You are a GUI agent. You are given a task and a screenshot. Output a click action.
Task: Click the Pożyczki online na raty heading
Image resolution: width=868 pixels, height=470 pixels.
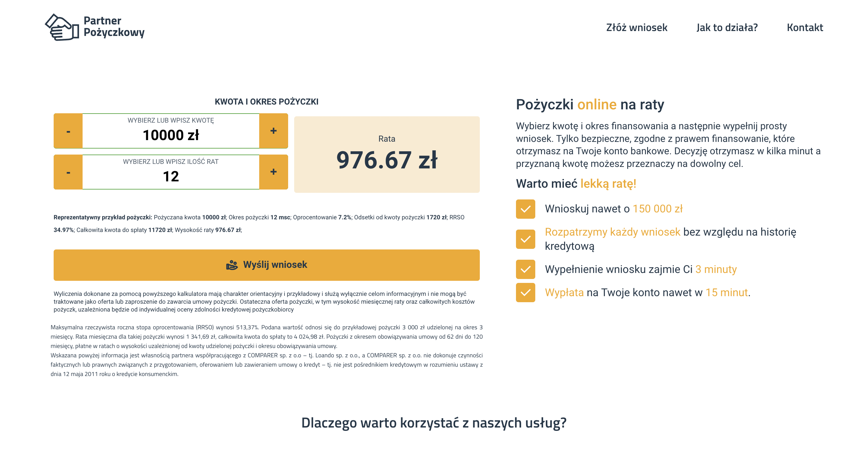[x=590, y=105]
